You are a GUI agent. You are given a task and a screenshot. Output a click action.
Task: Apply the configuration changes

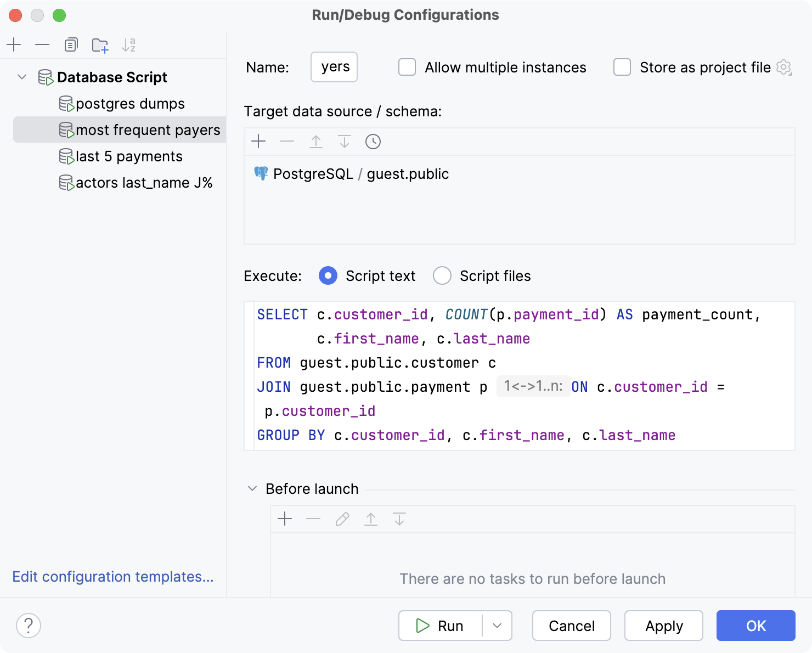pos(663,626)
